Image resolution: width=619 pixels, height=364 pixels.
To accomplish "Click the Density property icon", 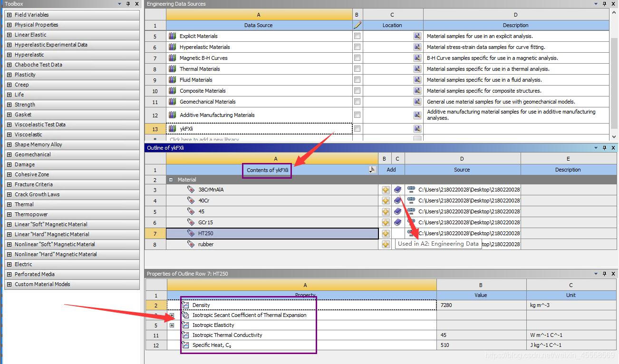I will click(x=186, y=305).
